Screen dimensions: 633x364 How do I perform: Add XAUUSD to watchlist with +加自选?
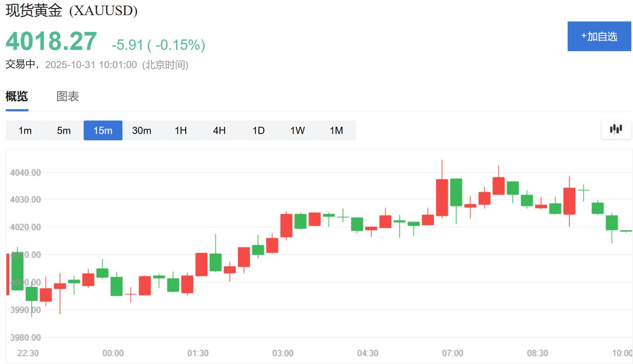click(599, 36)
